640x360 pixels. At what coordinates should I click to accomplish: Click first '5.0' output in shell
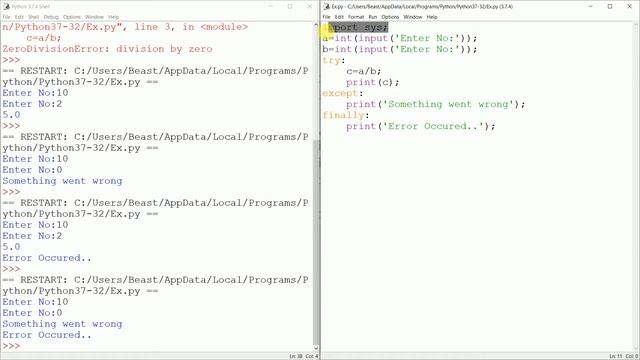pos(11,115)
